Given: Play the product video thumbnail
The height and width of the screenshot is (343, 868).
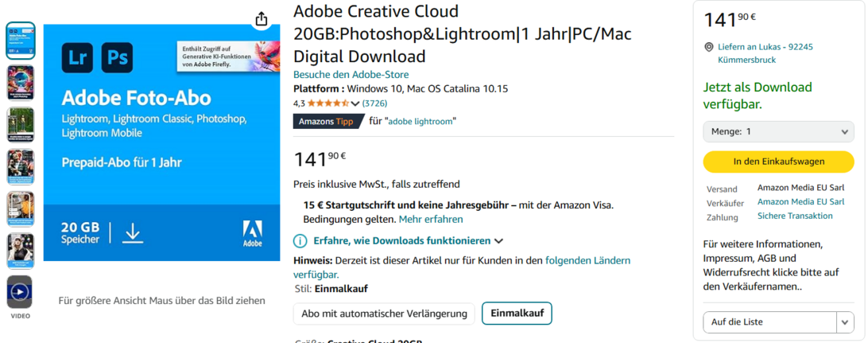Looking at the screenshot, I should [20, 292].
